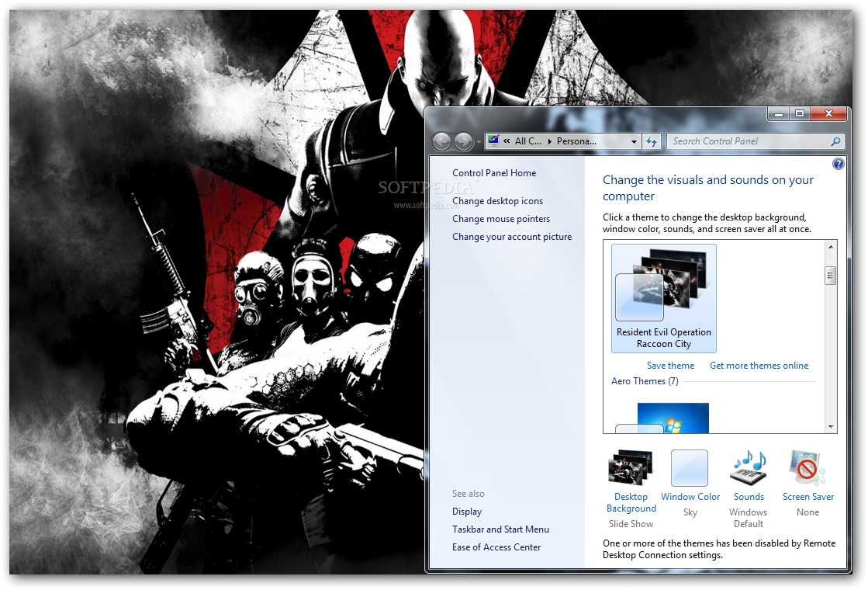Click the Back navigation arrow button
This screenshot has height=590, width=868.
click(x=441, y=142)
